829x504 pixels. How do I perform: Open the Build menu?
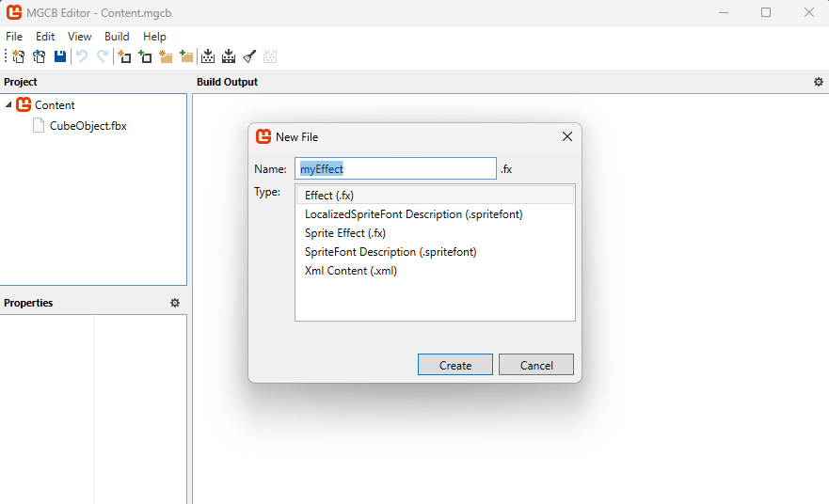[x=117, y=37]
